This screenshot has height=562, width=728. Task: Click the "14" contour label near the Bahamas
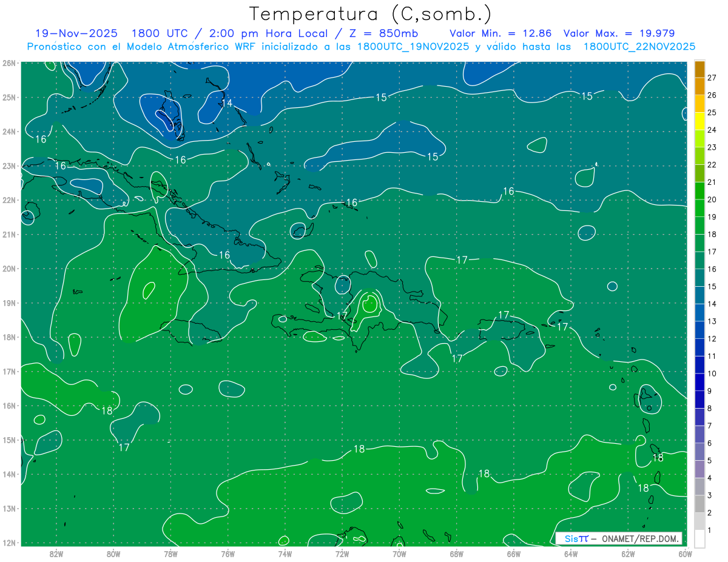tap(227, 103)
